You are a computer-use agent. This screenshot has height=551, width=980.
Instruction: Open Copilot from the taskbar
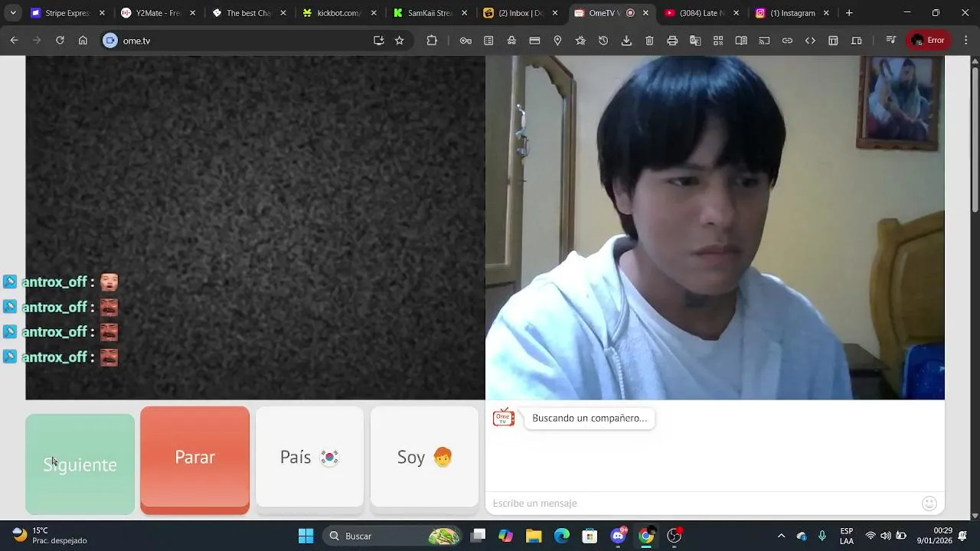(x=505, y=536)
